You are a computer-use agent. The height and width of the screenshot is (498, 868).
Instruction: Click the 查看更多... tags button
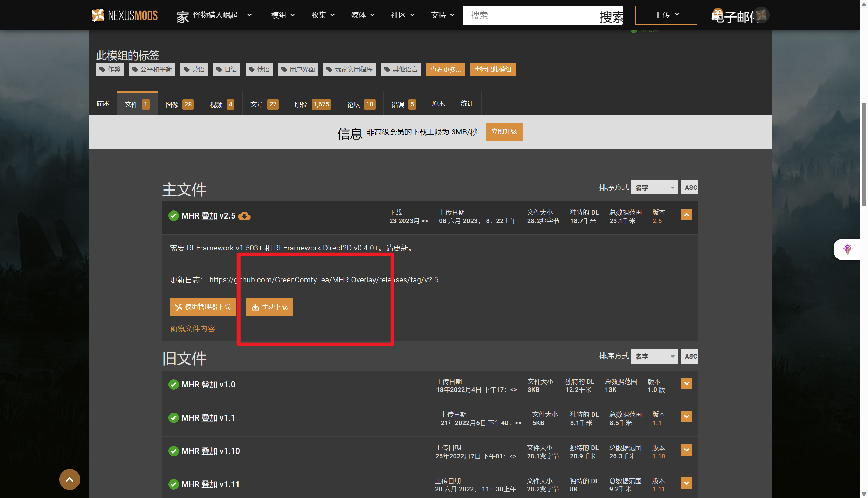coord(446,69)
